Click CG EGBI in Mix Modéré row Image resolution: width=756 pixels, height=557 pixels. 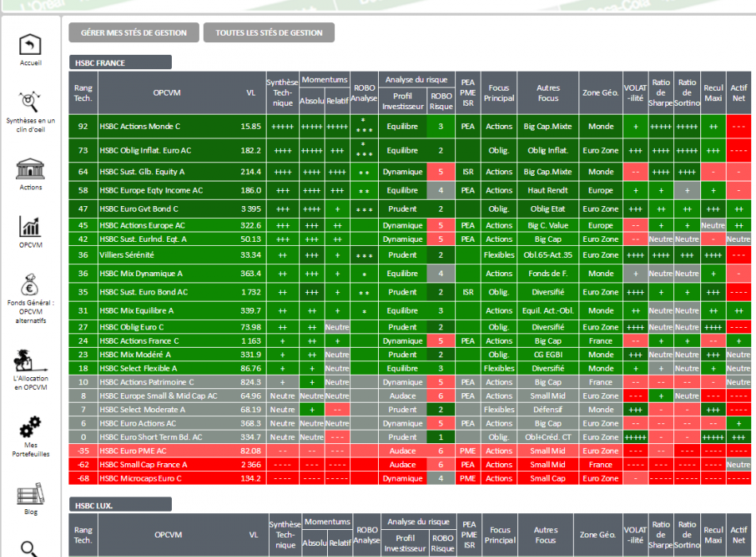548,354
